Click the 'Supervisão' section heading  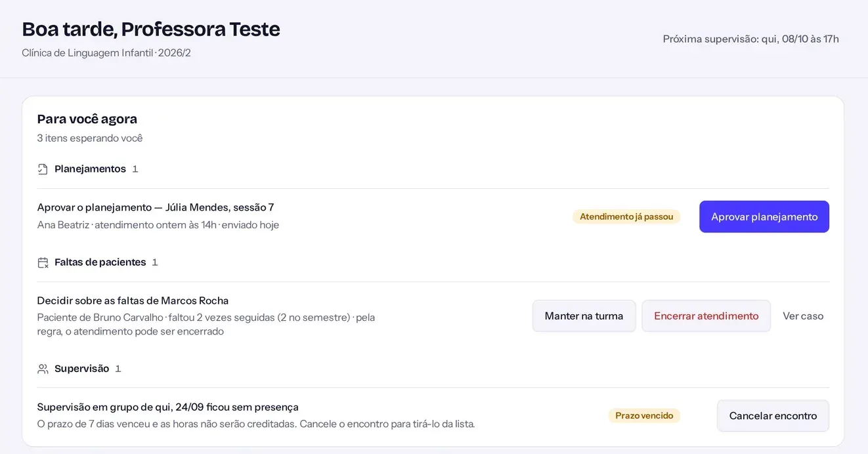(81, 369)
